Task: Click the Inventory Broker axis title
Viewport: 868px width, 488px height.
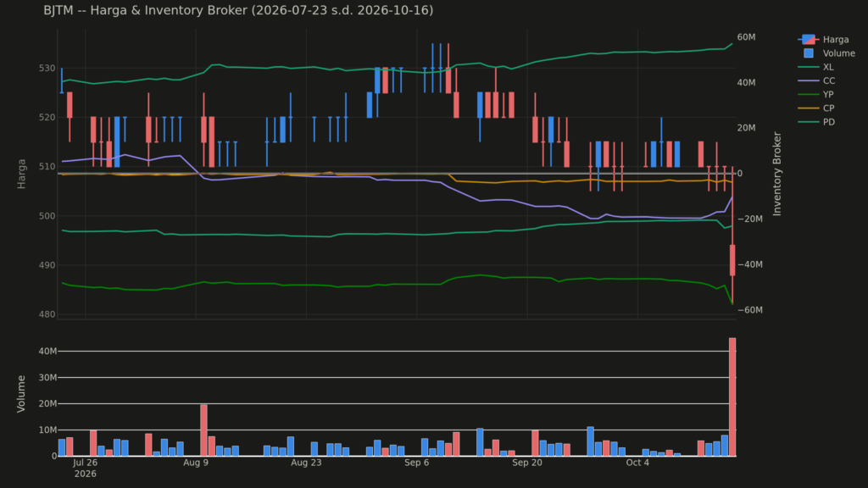Action: pyautogui.click(x=776, y=174)
